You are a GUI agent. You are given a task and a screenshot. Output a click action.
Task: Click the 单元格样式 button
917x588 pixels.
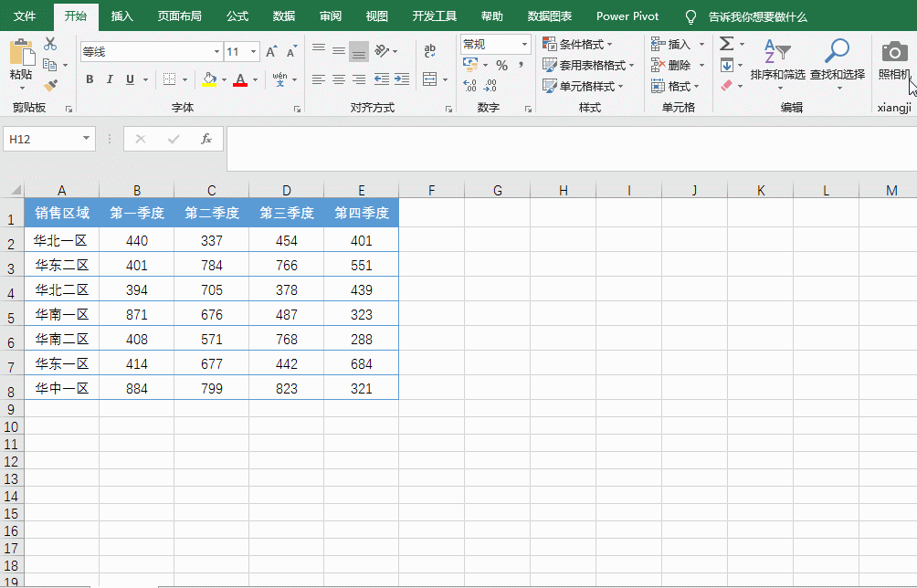click(x=583, y=86)
